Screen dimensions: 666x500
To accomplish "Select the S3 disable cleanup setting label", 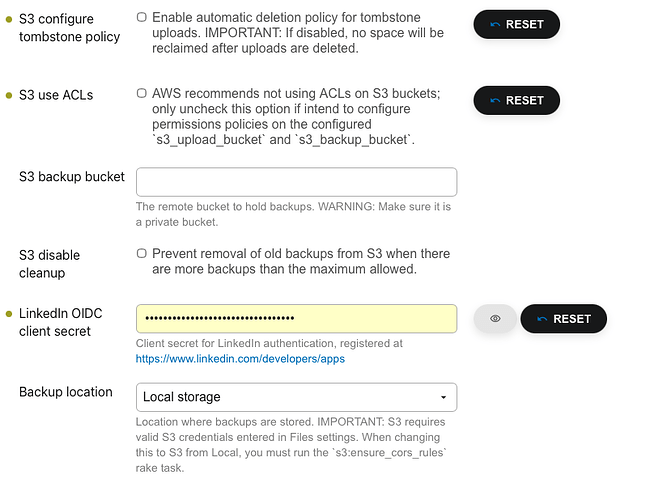I will click(49, 264).
